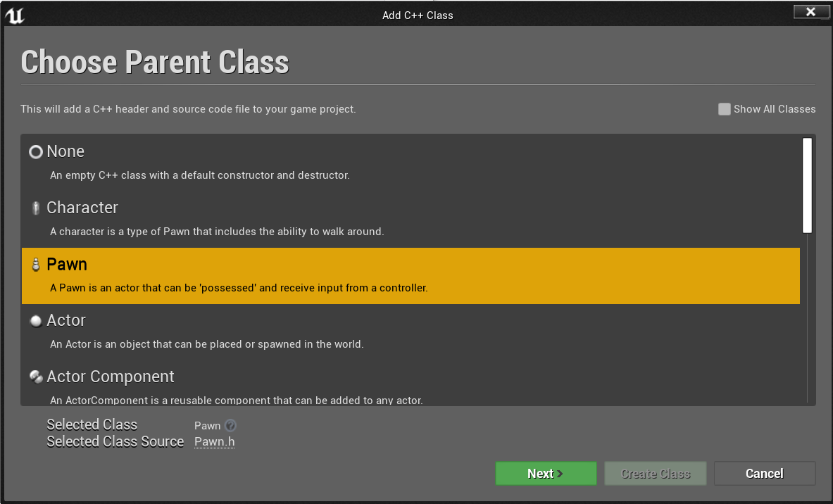The width and height of the screenshot is (833, 504).
Task: Click the 'An ActorComponent is a reusable component' description
Action: 237,400
